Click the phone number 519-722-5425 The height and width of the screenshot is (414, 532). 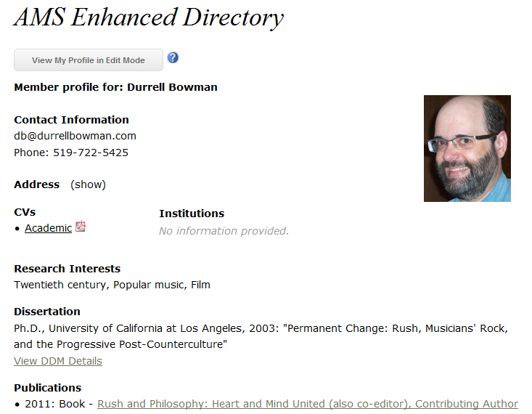pos(91,153)
